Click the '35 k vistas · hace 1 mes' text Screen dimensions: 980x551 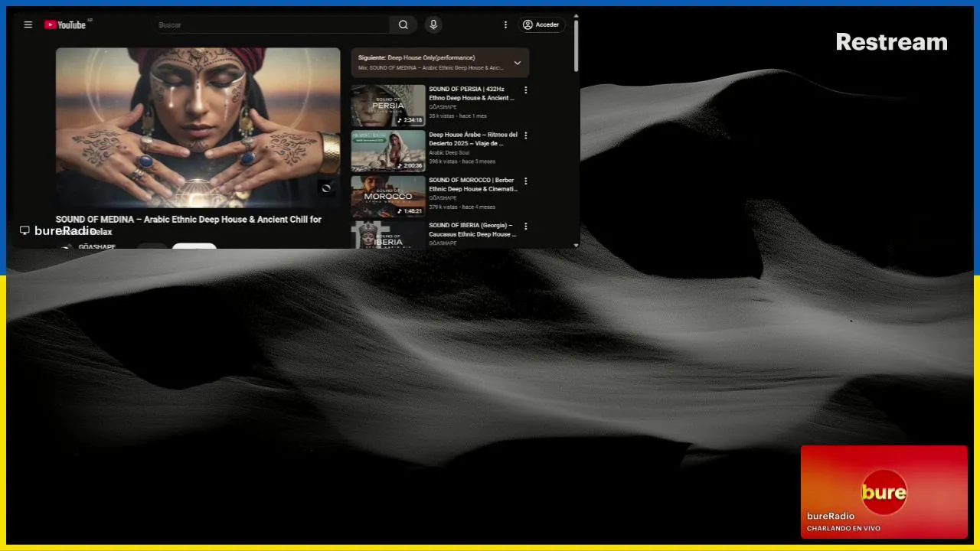[x=458, y=116]
